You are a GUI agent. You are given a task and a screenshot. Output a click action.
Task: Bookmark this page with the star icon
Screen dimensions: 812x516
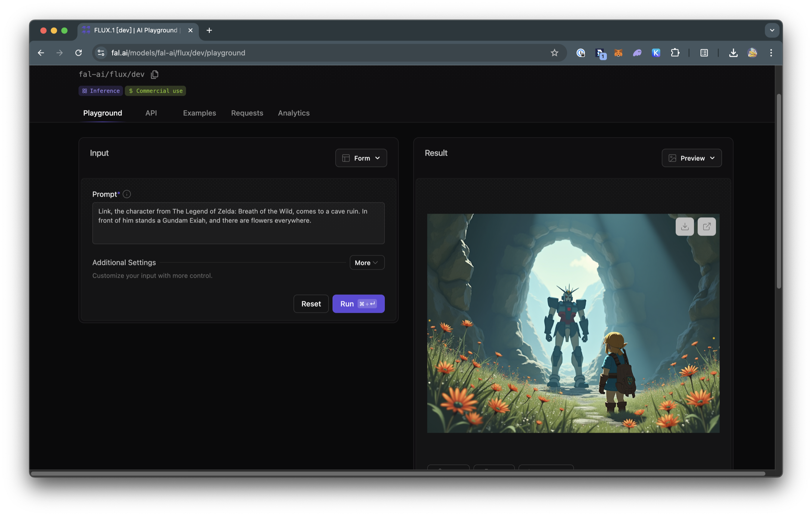click(x=554, y=53)
